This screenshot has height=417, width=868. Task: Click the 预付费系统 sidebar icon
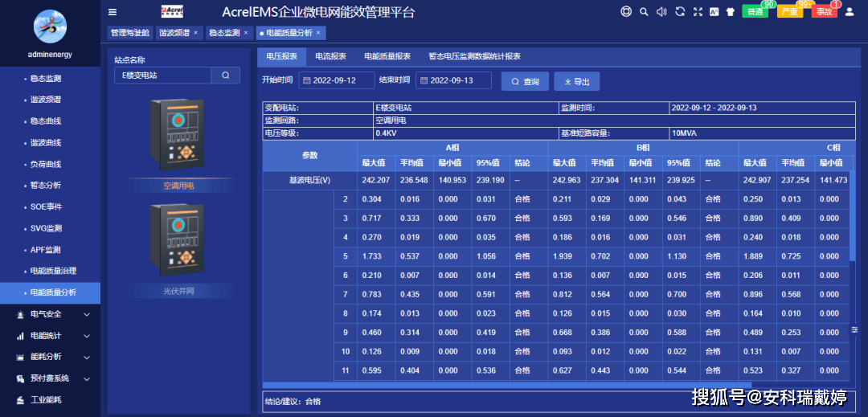tap(20, 378)
